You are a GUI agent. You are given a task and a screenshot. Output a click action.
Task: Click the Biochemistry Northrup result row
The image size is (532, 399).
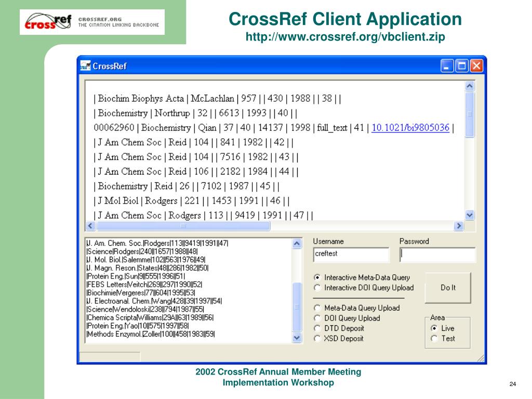195,113
